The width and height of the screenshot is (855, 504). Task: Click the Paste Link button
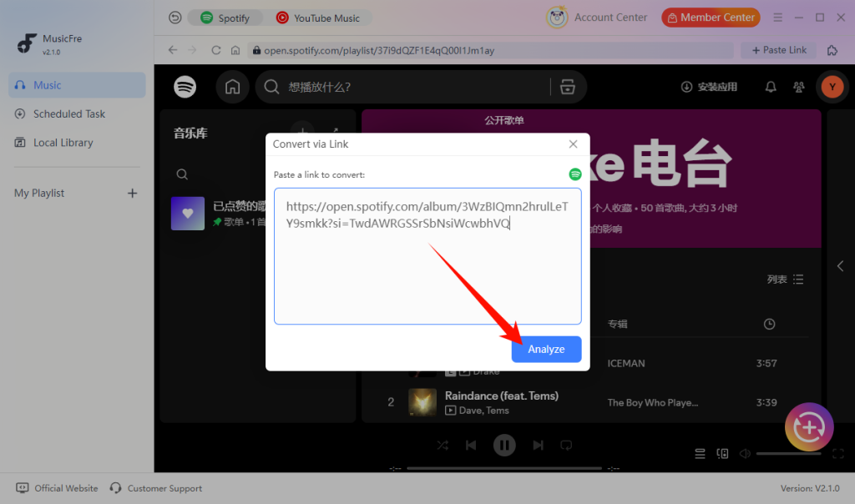click(779, 50)
